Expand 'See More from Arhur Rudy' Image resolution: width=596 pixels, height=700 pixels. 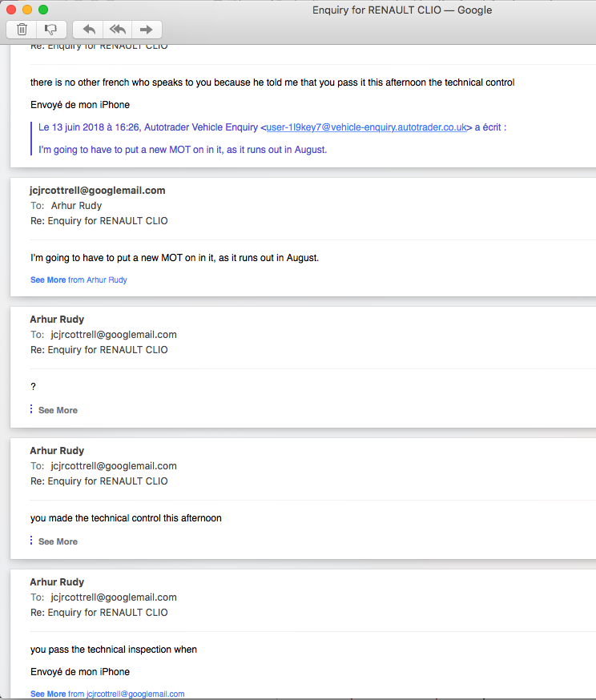coord(79,280)
